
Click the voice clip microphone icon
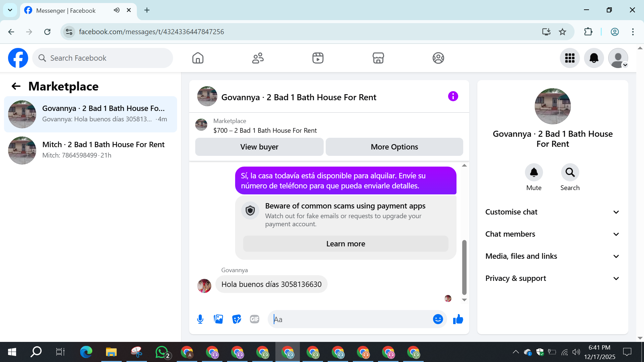tap(200, 319)
